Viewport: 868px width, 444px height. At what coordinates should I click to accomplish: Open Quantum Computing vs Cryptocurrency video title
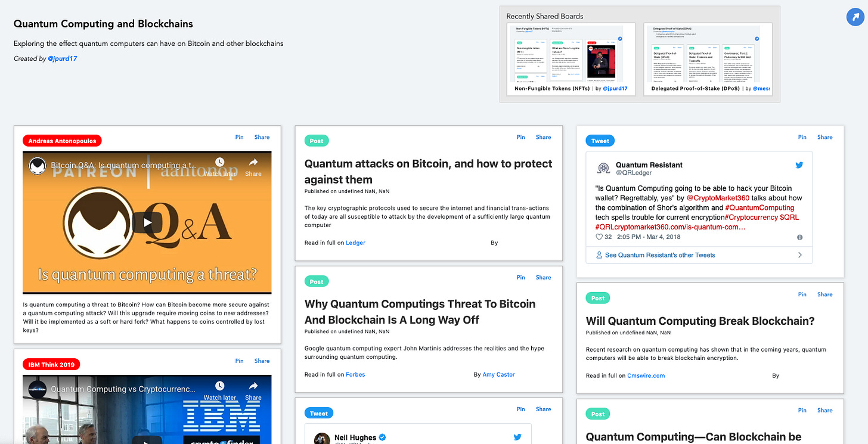(123, 389)
